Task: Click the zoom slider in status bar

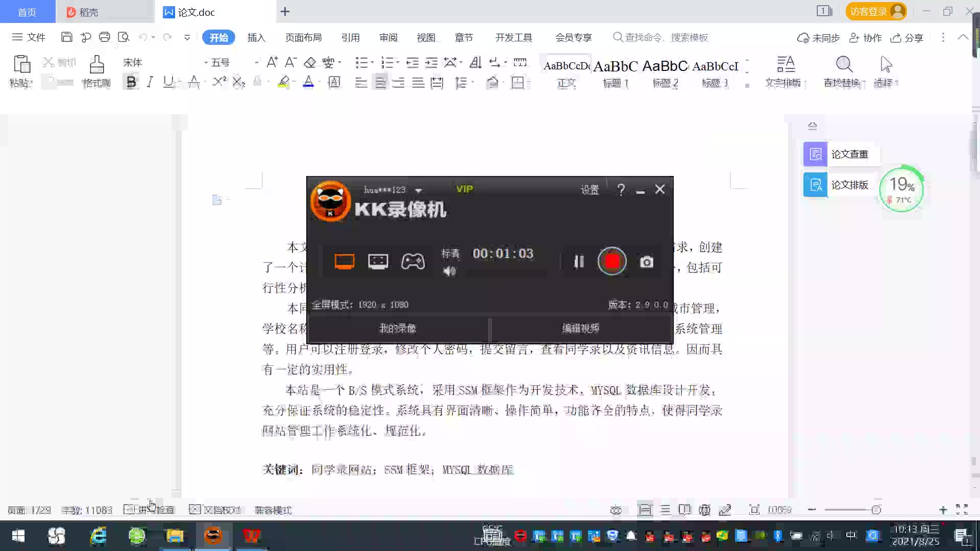Action: tap(876, 510)
